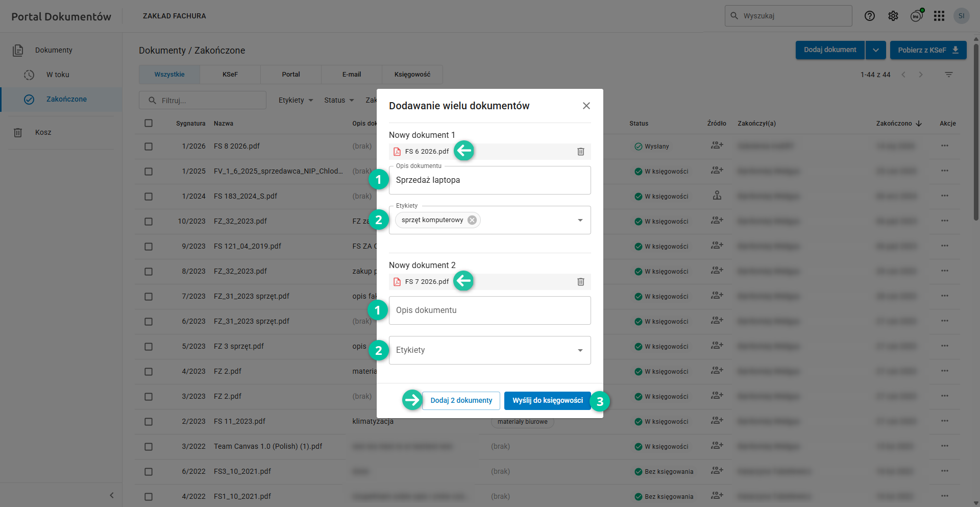Click the Opis dokumentu field for document 2
Viewport: 980px width, 507px height.
pos(489,310)
